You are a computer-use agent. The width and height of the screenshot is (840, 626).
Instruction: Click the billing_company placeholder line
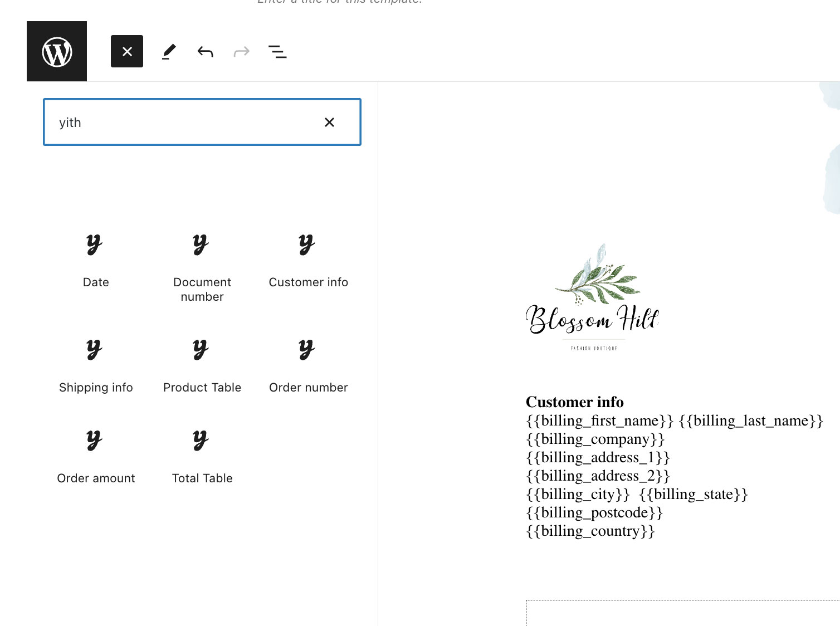pyautogui.click(x=595, y=439)
